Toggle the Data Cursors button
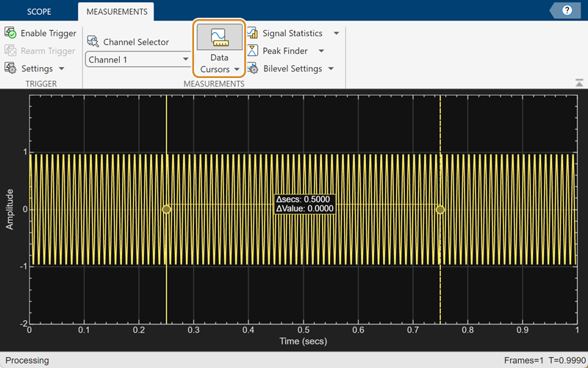The image size is (588, 368). [x=220, y=40]
